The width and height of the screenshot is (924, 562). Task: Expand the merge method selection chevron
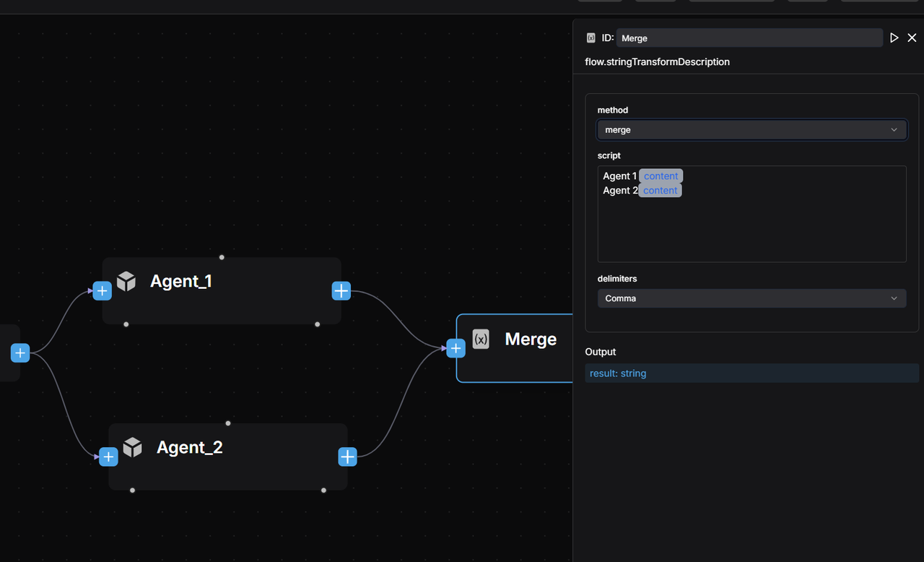tap(894, 129)
